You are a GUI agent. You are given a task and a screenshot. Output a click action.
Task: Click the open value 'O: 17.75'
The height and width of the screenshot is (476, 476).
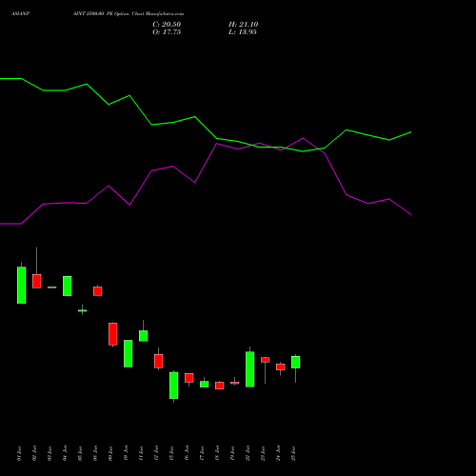(x=167, y=32)
